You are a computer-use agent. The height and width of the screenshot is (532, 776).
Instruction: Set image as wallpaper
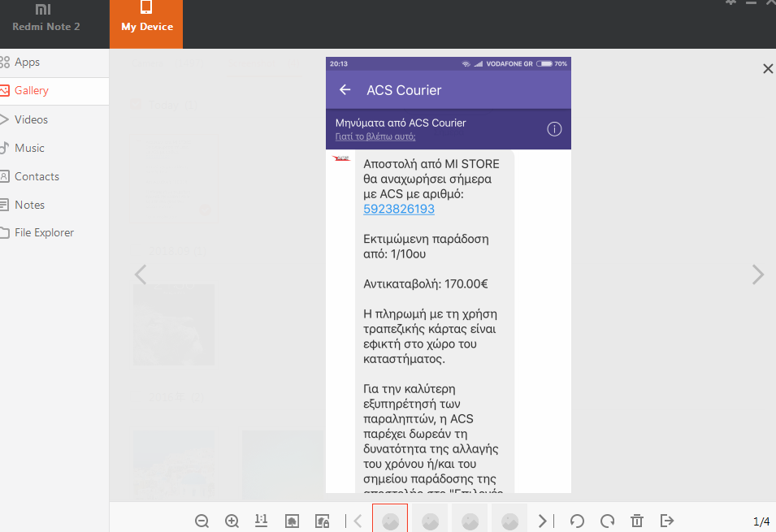pos(293,521)
